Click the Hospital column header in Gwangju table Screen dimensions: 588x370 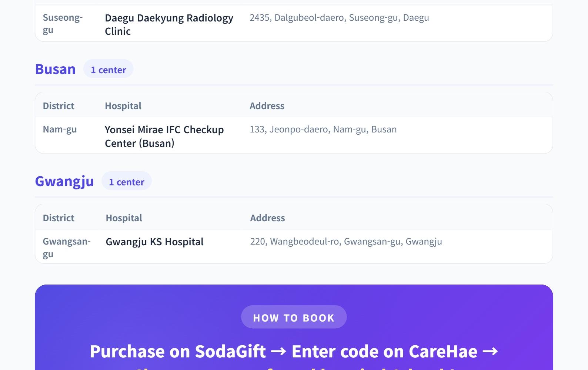[124, 218]
